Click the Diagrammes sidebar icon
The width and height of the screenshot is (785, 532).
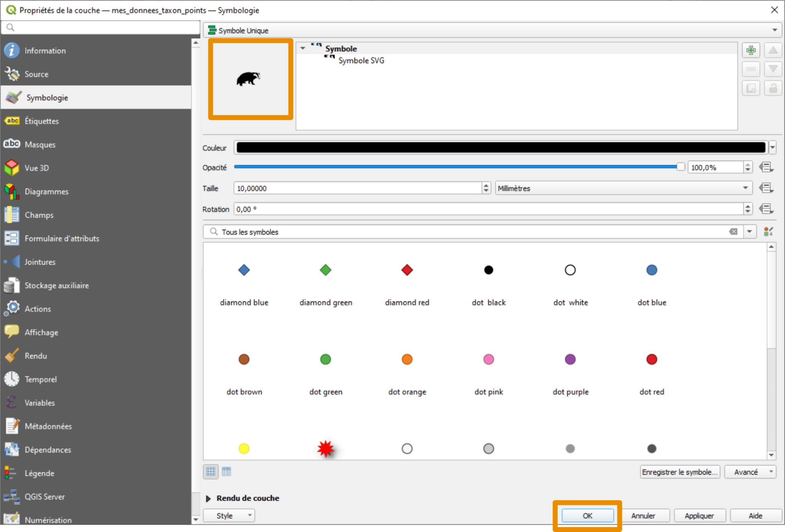12,191
